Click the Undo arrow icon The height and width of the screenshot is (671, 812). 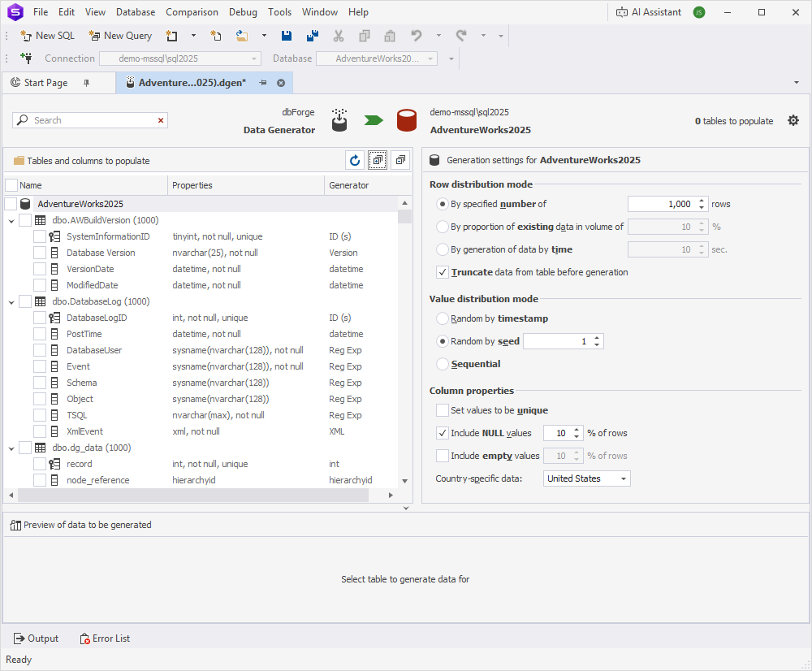point(417,36)
